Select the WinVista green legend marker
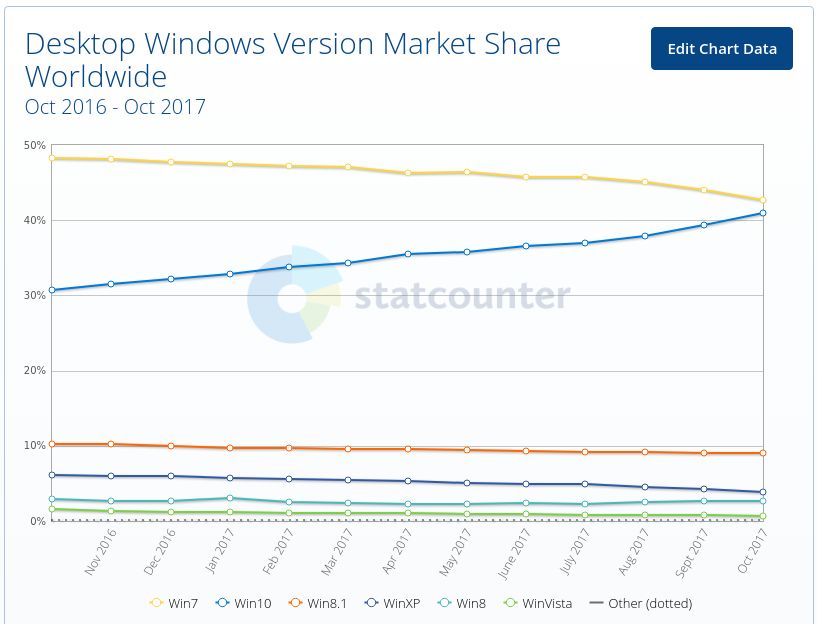This screenshot has width=817, height=624. coord(511,603)
